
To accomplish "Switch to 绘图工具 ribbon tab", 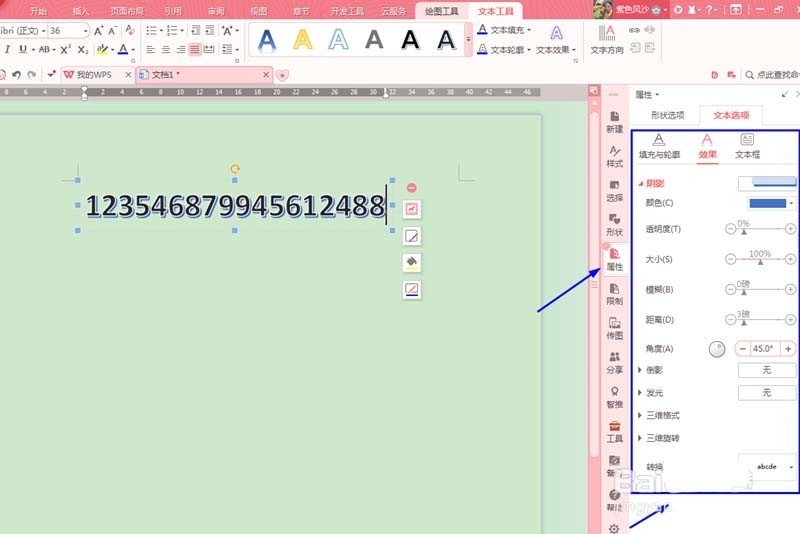I will pyautogui.click(x=441, y=11).
